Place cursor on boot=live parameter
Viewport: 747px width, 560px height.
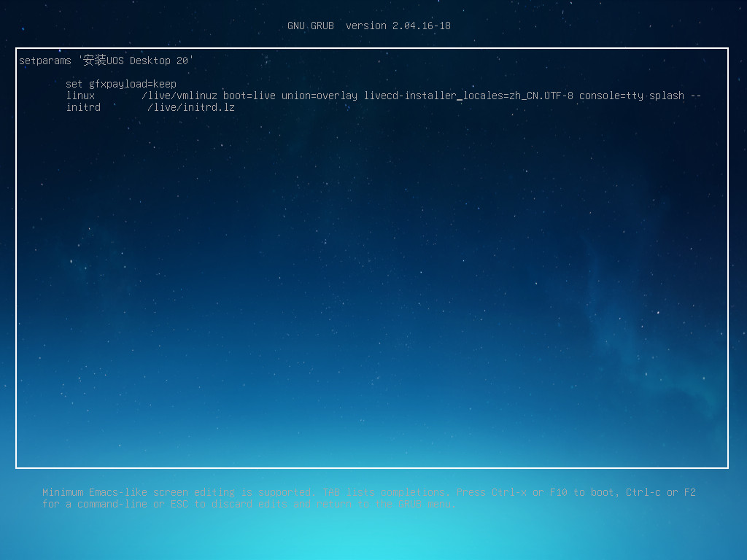click(249, 96)
